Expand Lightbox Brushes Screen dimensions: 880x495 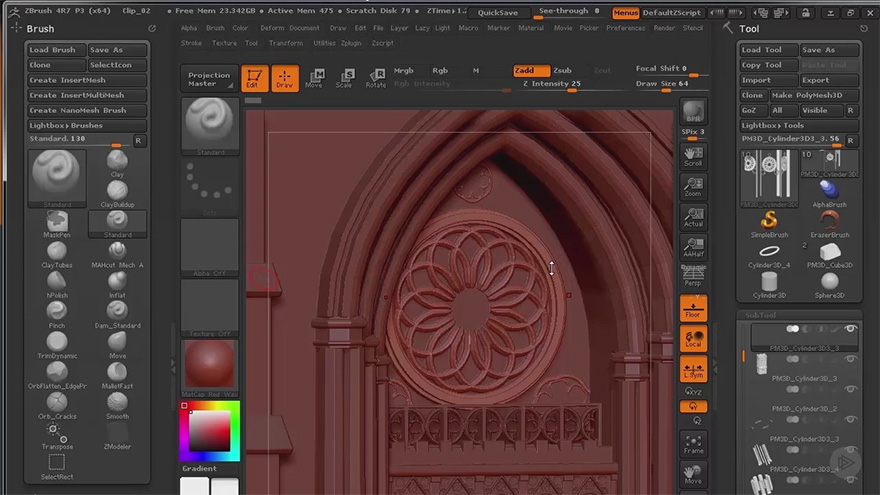point(88,125)
